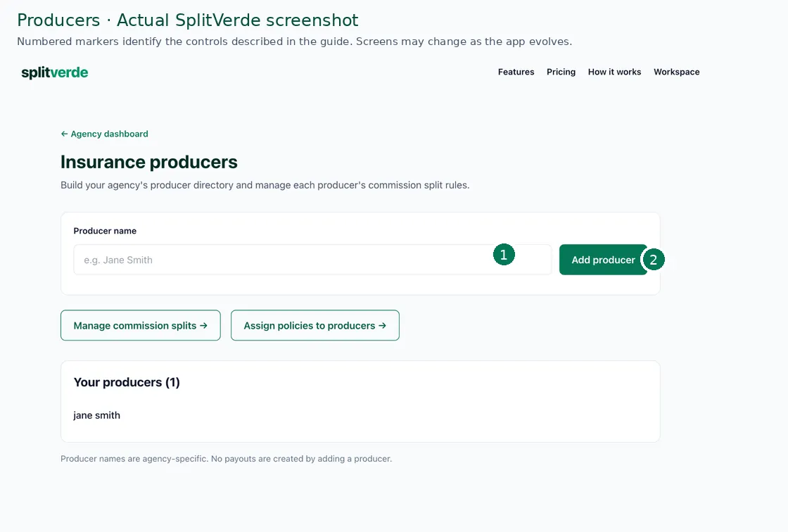
Task: Open Manage commission splits
Action: [140, 325]
